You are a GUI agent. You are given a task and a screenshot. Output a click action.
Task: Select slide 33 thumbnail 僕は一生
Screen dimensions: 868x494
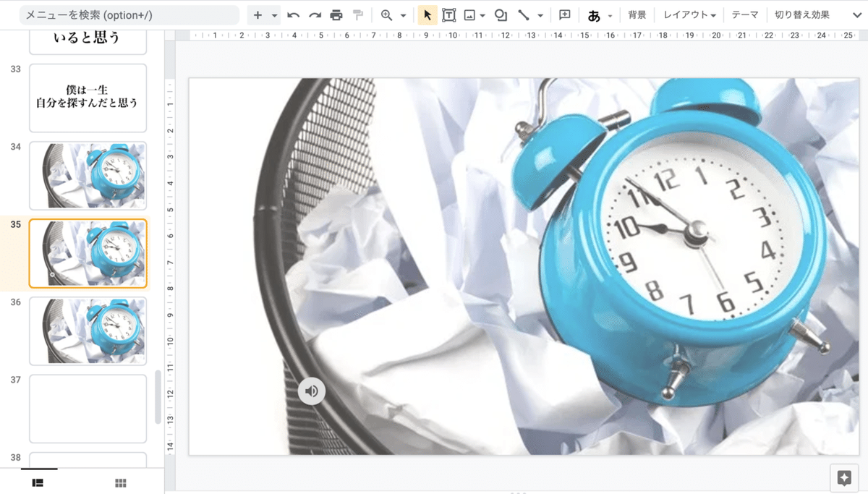pyautogui.click(x=88, y=98)
